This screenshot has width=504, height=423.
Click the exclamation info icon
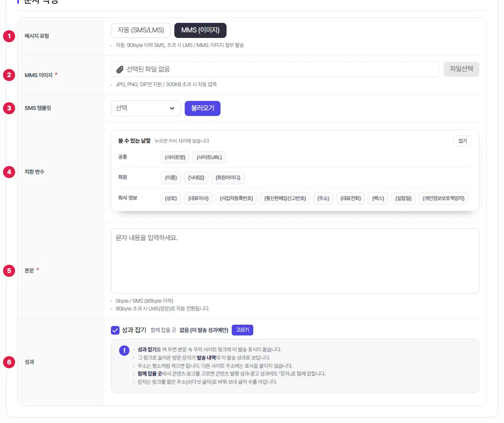pyautogui.click(x=124, y=351)
